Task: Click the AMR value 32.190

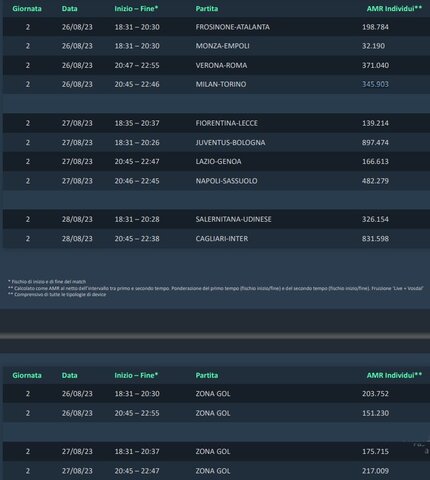Action: pyautogui.click(x=373, y=46)
